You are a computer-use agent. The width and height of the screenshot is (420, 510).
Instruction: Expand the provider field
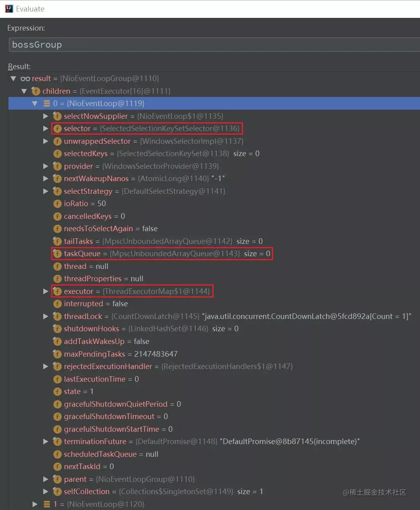point(46,166)
